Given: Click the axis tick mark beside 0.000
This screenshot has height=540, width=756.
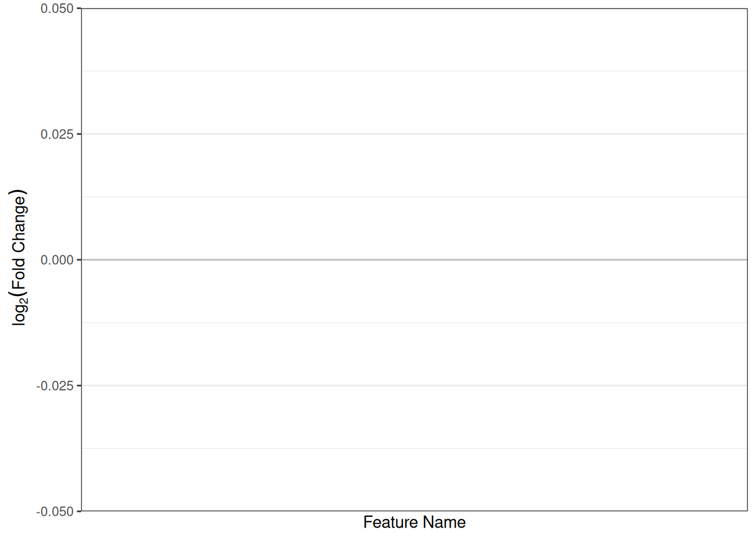Looking at the screenshot, I should pos(79,260).
